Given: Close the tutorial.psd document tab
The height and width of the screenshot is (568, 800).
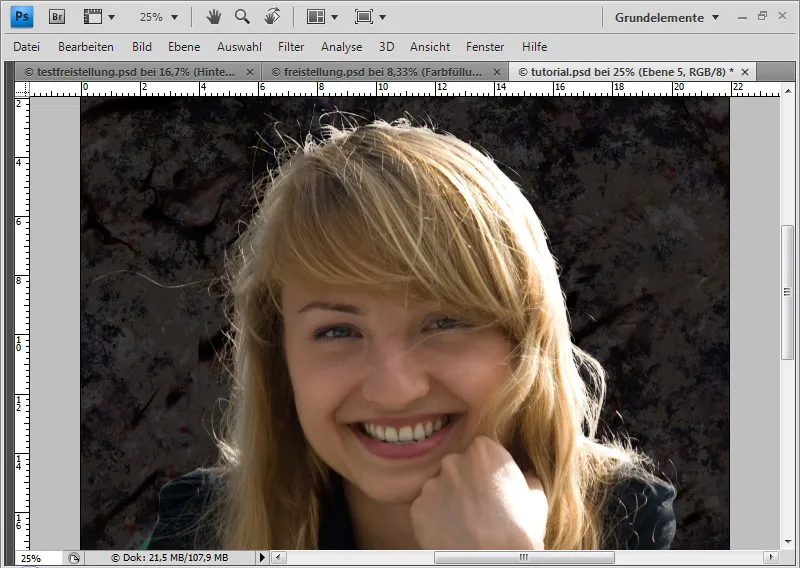Looking at the screenshot, I should 743,72.
